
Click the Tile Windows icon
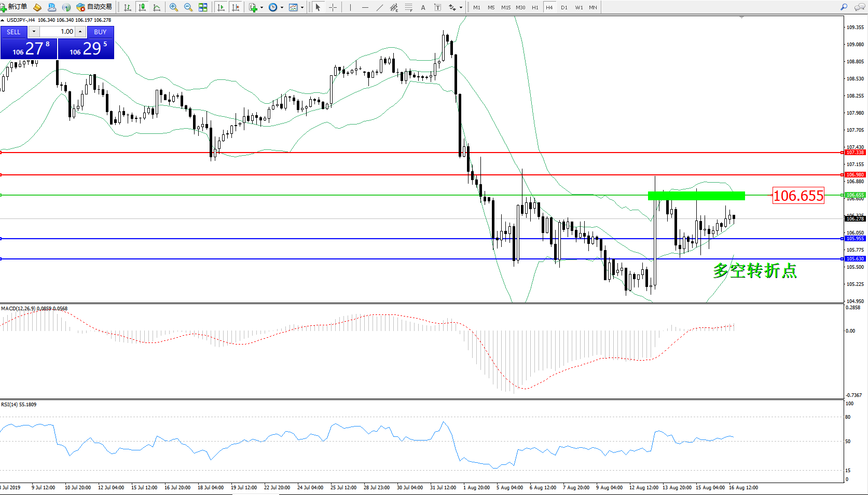(x=203, y=7)
